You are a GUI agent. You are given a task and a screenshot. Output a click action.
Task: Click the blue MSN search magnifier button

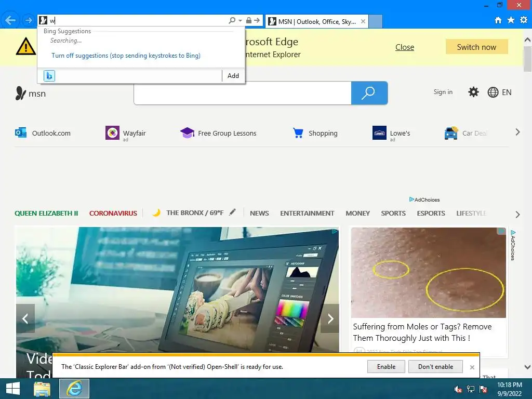coord(369,93)
